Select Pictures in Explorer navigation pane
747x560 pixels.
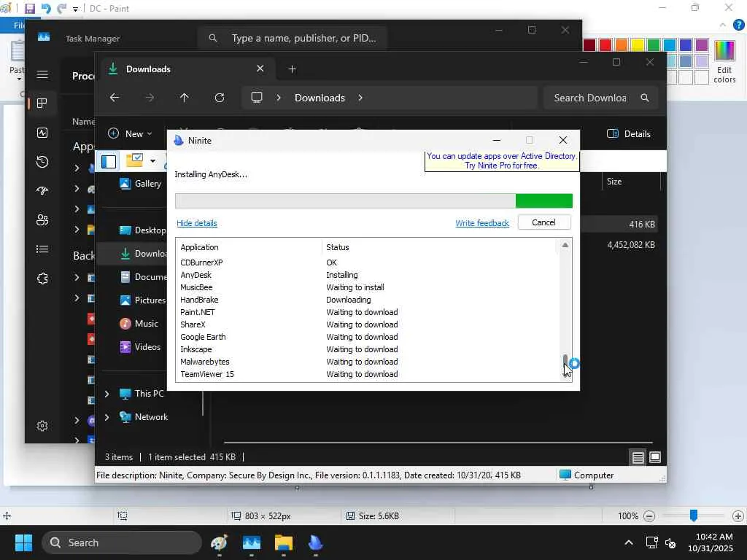pyautogui.click(x=142, y=300)
